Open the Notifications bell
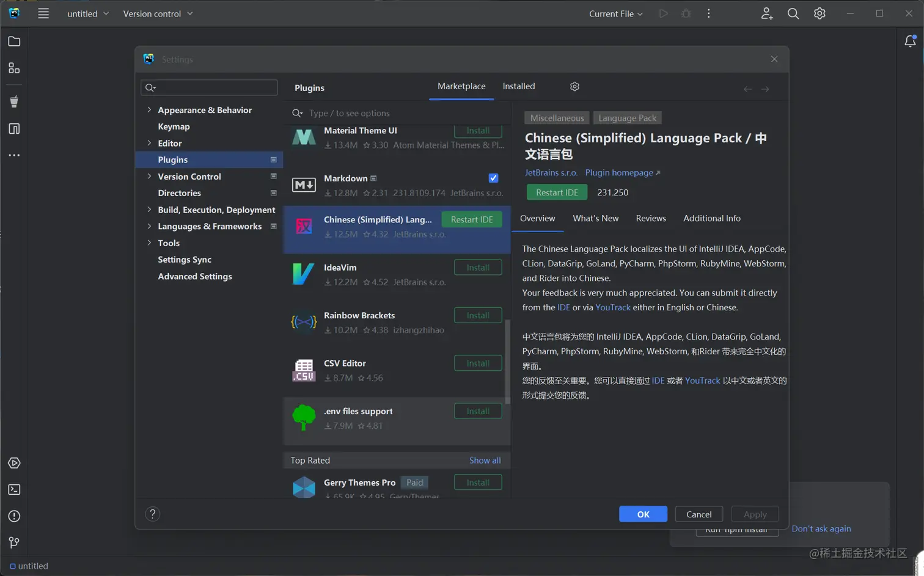The image size is (924, 576). [x=910, y=41]
